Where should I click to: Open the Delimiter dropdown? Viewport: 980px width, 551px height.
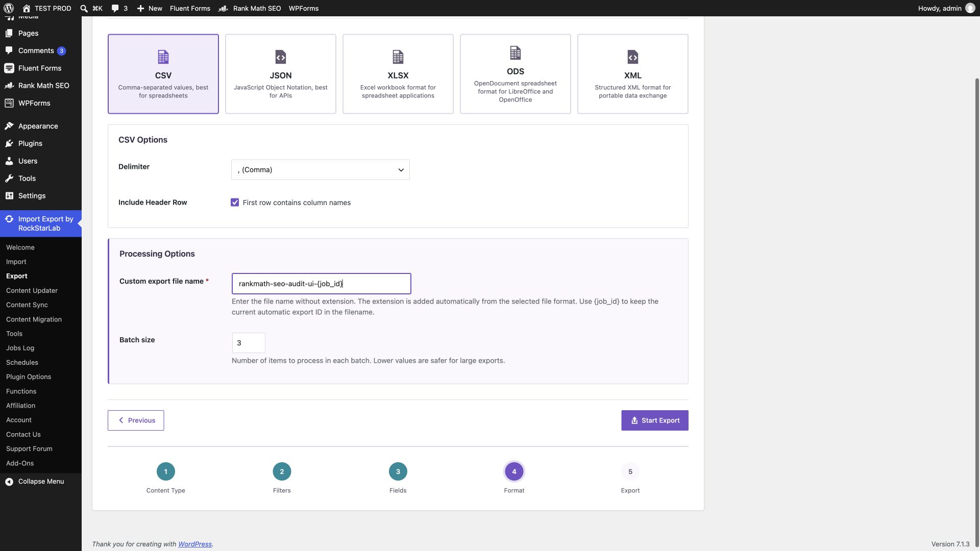click(321, 170)
